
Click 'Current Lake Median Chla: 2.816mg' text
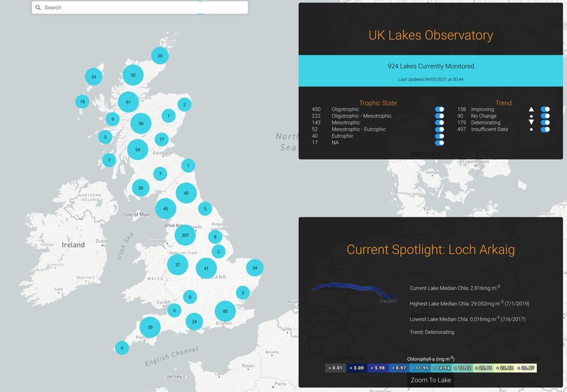455,288
